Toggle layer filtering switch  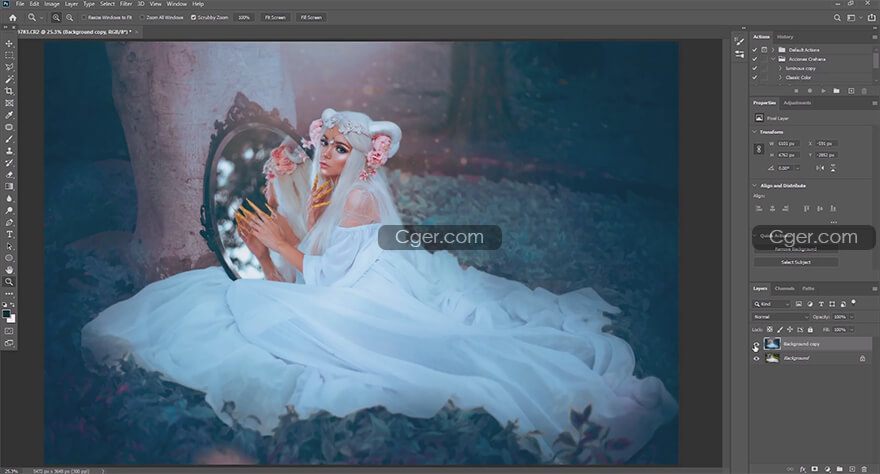click(x=854, y=302)
